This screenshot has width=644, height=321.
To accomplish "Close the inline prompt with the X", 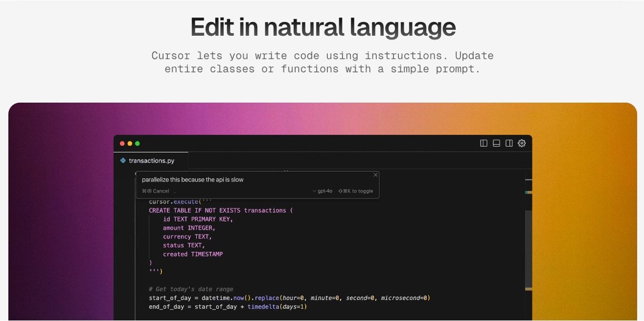I will (x=375, y=175).
